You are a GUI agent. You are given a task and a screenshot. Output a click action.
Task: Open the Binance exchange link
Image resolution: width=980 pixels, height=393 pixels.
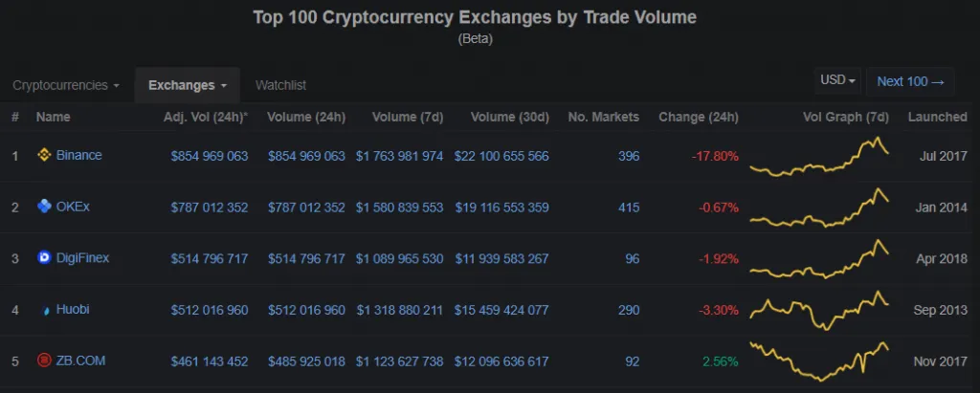78,155
